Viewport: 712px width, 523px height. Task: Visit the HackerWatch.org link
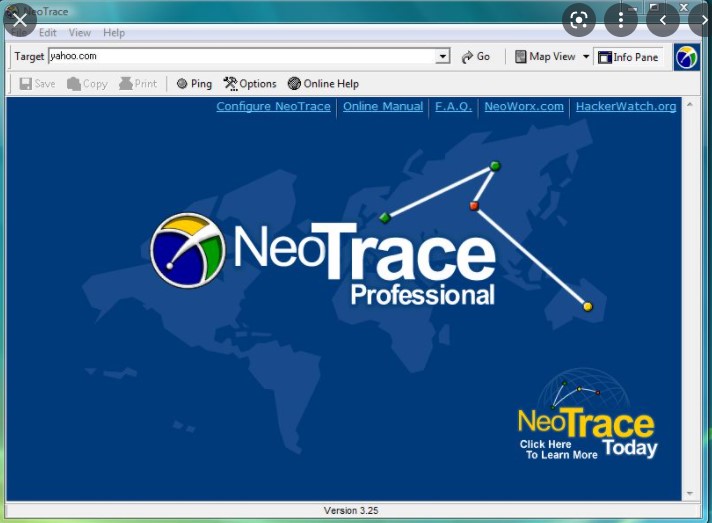tap(626, 107)
